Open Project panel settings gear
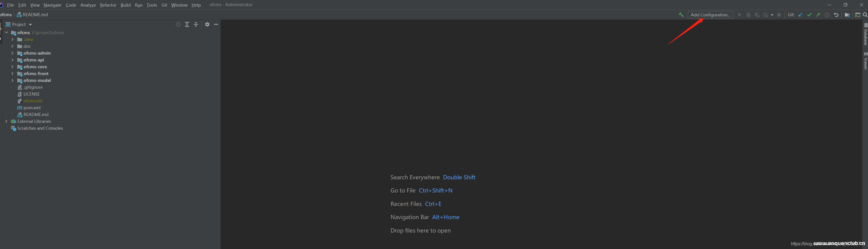 [x=207, y=24]
